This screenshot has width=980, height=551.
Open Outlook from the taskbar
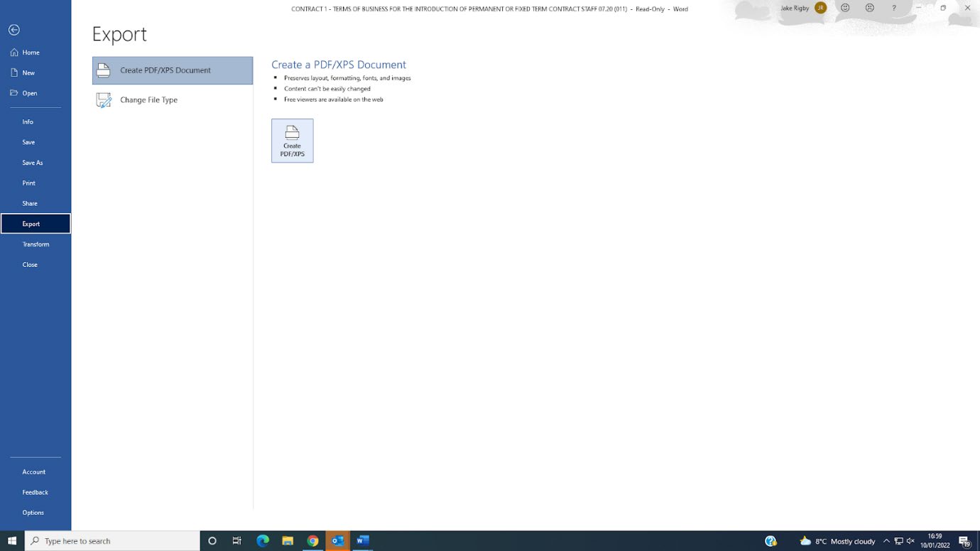tap(338, 541)
